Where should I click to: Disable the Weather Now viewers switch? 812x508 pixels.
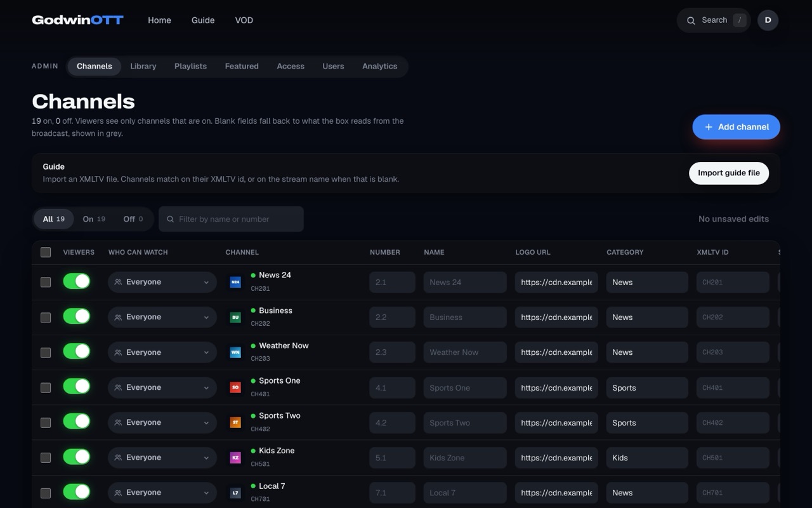point(77,352)
